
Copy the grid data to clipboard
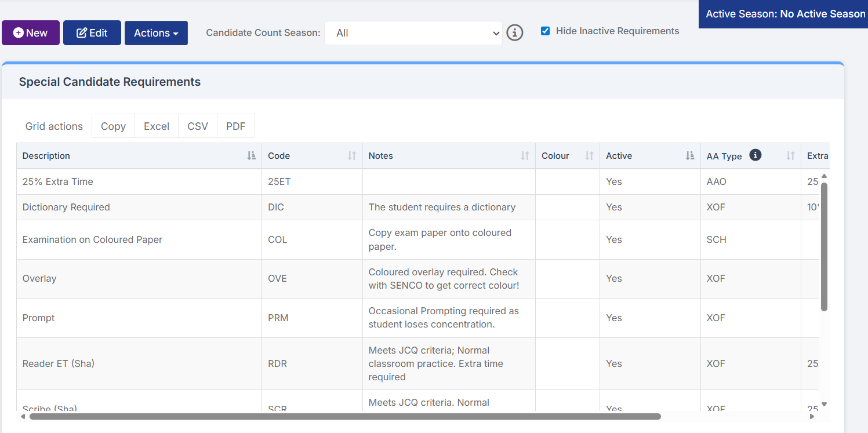[113, 126]
